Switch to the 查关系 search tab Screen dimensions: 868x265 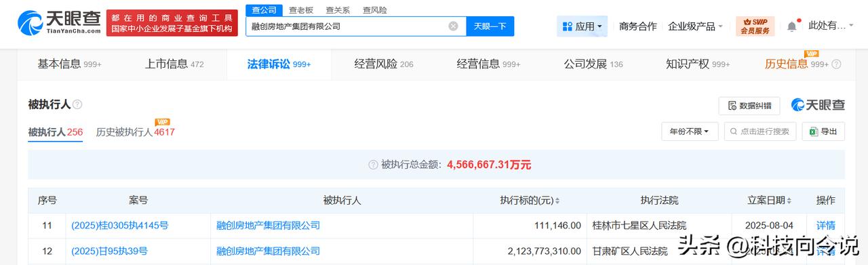(x=338, y=10)
